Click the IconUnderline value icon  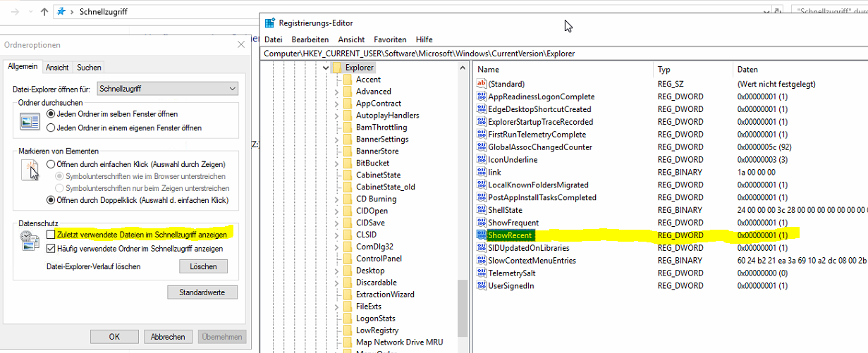coord(482,160)
